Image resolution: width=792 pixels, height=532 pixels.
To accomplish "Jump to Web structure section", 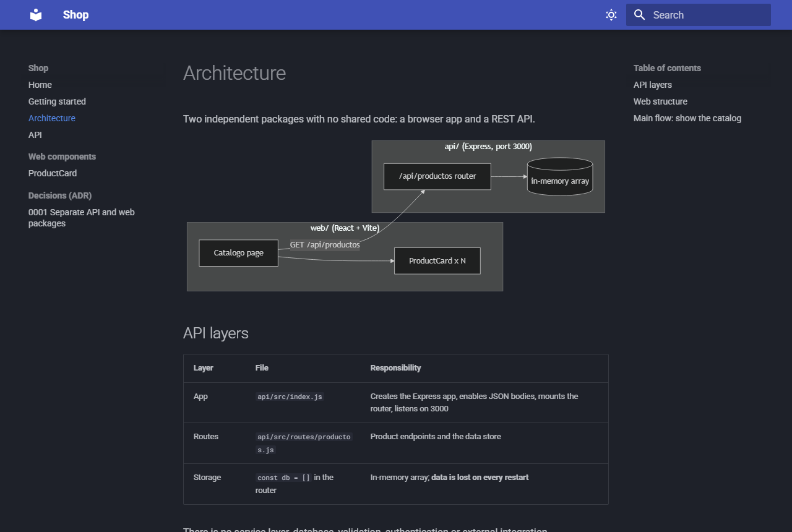I will coord(660,101).
